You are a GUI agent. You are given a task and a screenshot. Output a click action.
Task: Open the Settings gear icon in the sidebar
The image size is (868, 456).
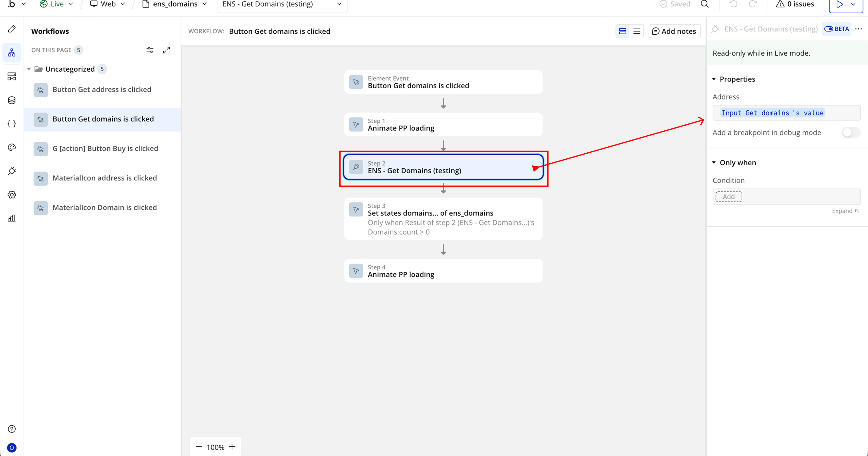[x=12, y=195]
